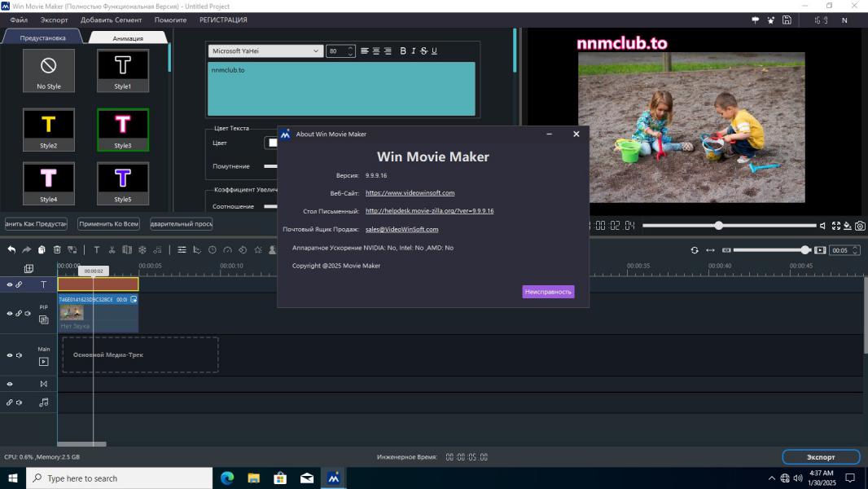This screenshot has height=489, width=868.
Task: Click the sales@VideoWinSoft.com email link
Action: pyautogui.click(x=402, y=229)
